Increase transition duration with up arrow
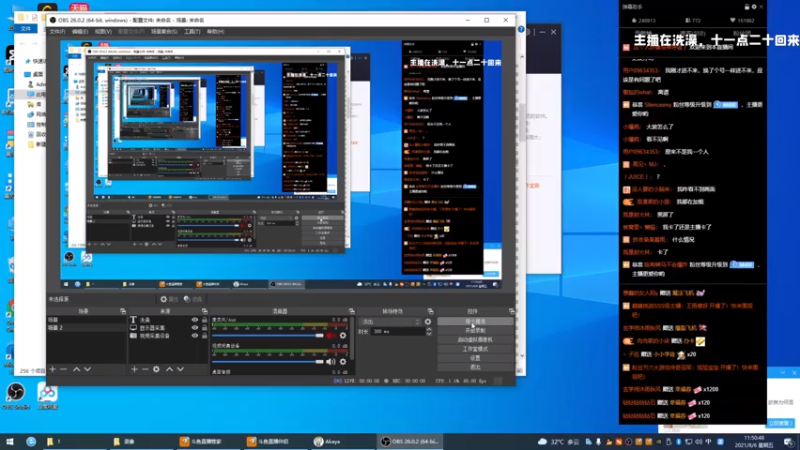 429,330
